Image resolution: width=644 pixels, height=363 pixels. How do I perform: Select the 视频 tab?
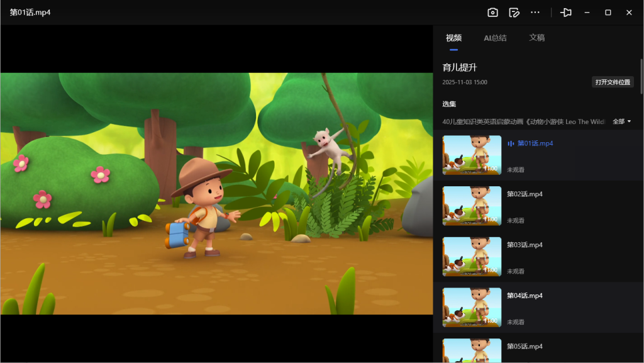point(453,38)
